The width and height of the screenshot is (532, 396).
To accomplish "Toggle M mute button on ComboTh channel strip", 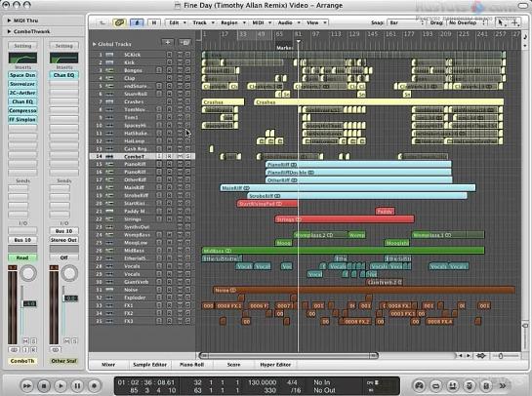I will point(25,340).
